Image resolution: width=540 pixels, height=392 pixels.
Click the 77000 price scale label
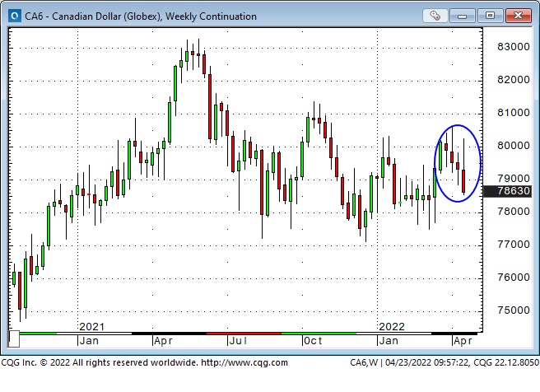pyautogui.click(x=513, y=245)
